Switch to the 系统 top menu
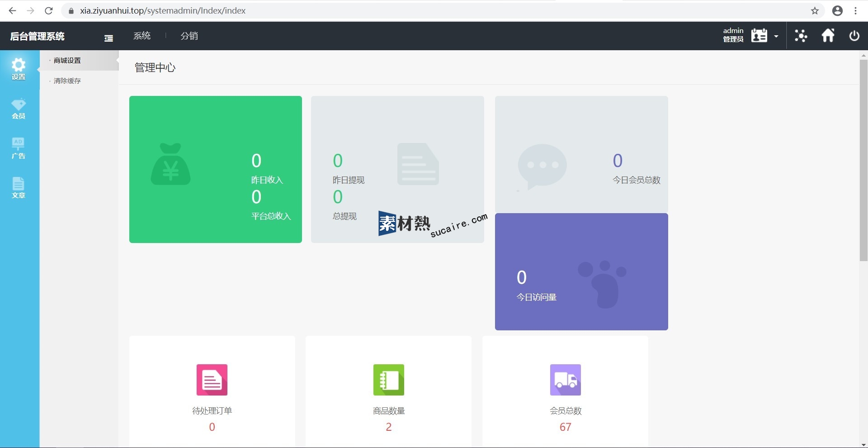This screenshot has width=868, height=448. coord(142,36)
